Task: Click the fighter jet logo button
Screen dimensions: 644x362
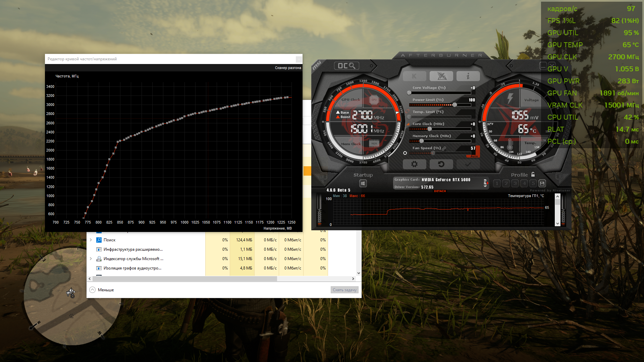Action: click(x=441, y=76)
